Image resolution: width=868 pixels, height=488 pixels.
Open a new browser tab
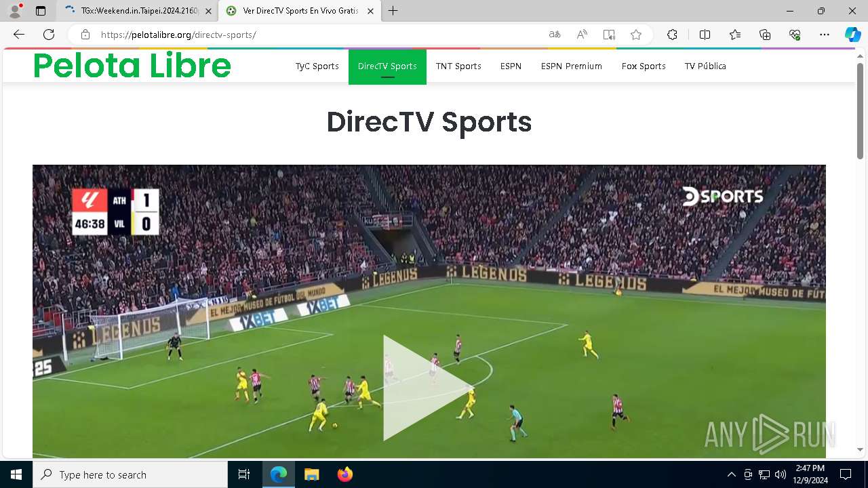[393, 11]
